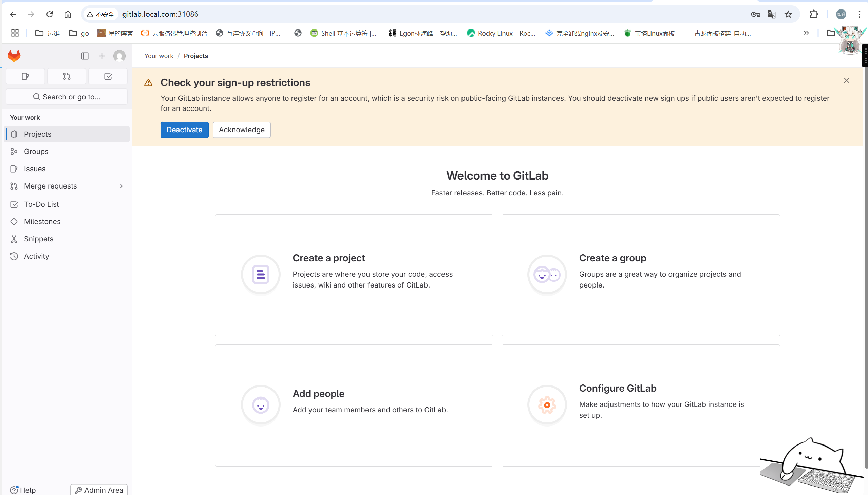This screenshot has height=495, width=868.
Task: Click the Create a project document icon
Action: (261, 275)
